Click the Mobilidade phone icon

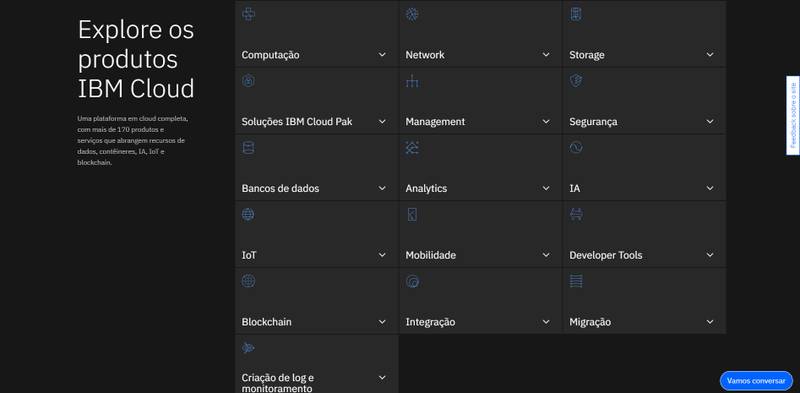click(x=412, y=214)
